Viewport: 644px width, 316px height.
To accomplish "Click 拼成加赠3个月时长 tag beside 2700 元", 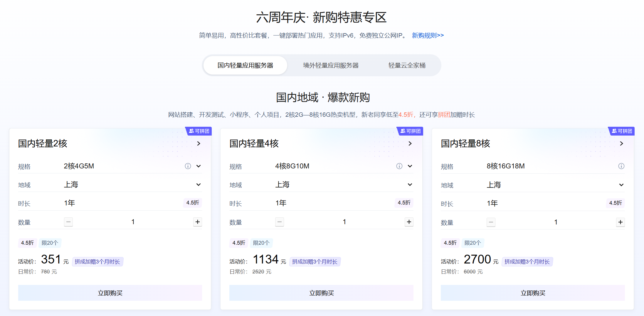I will click(527, 262).
